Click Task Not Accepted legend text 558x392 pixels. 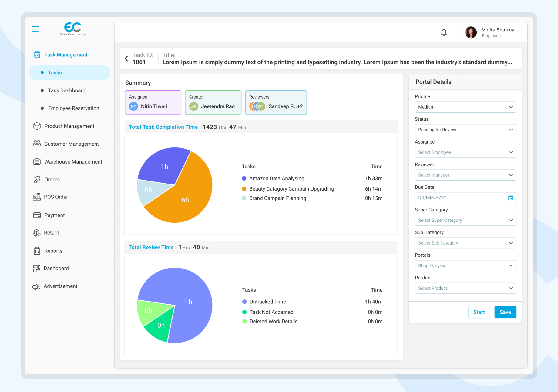coord(271,312)
